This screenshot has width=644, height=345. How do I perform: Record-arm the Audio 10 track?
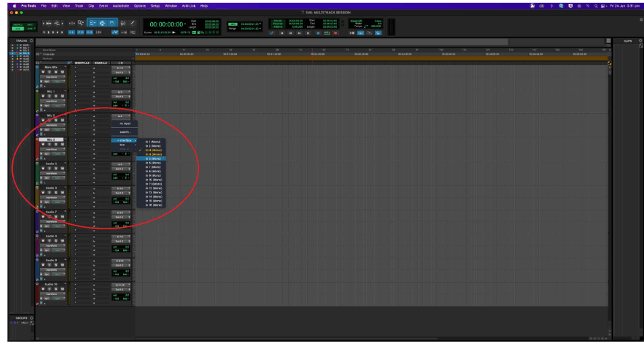[x=43, y=288]
